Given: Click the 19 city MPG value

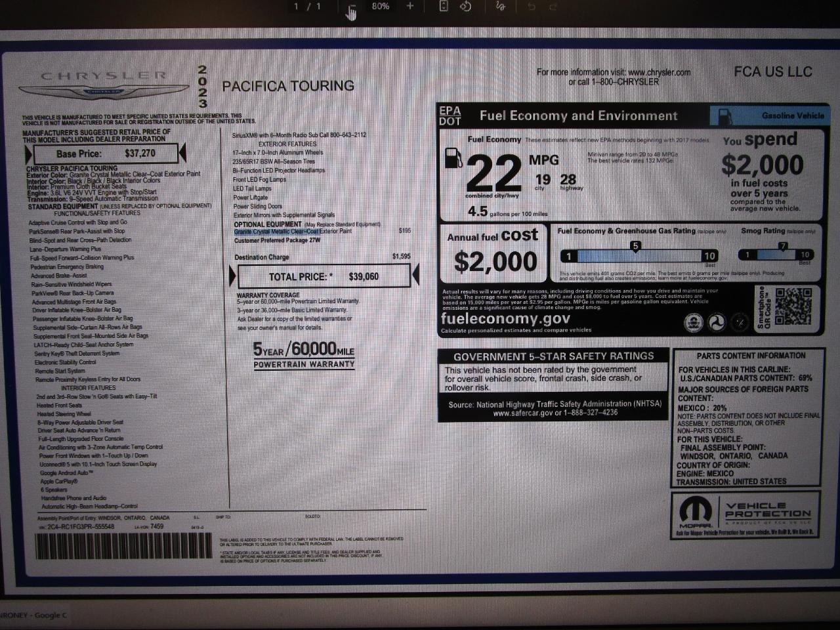Looking at the screenshot, I should coord(543,180).
